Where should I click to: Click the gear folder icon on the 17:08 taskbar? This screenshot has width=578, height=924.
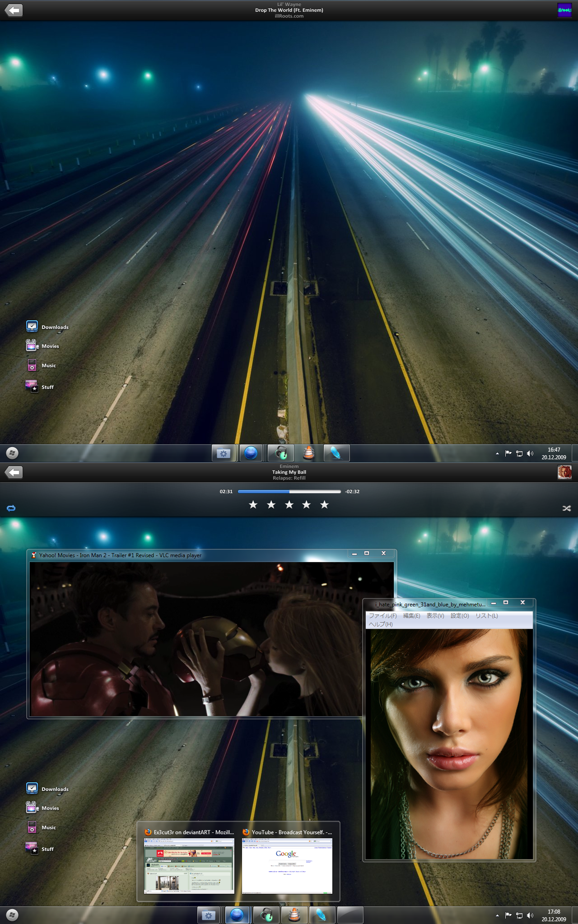click(x=209, y=915)
